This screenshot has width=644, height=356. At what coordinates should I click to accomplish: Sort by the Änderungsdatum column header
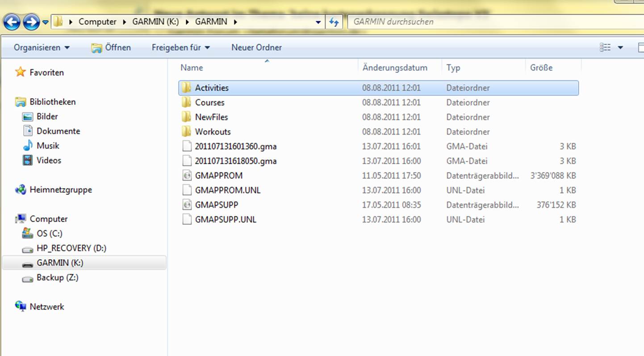[395, 68]
